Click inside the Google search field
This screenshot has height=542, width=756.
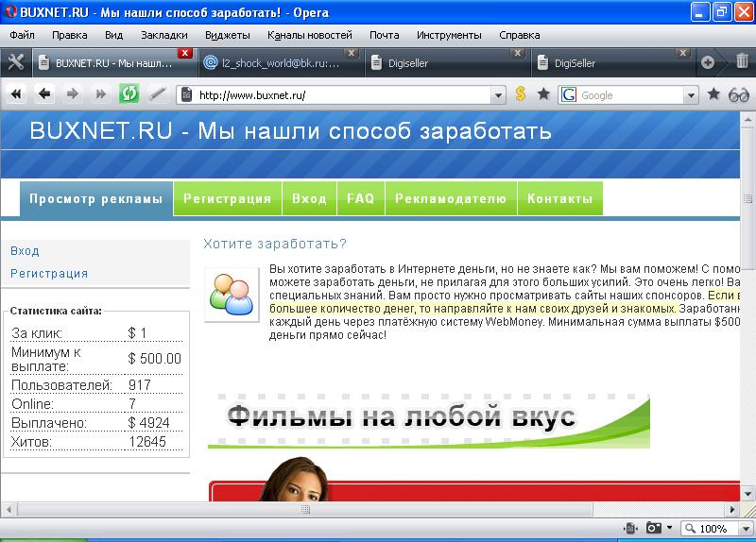click(x=630, y=95)
